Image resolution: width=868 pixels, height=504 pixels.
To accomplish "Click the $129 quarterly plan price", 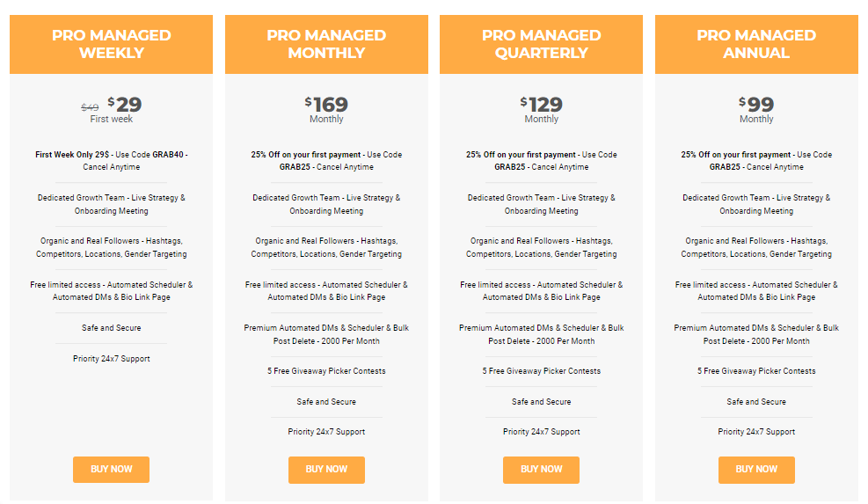I will click(541, 104).
